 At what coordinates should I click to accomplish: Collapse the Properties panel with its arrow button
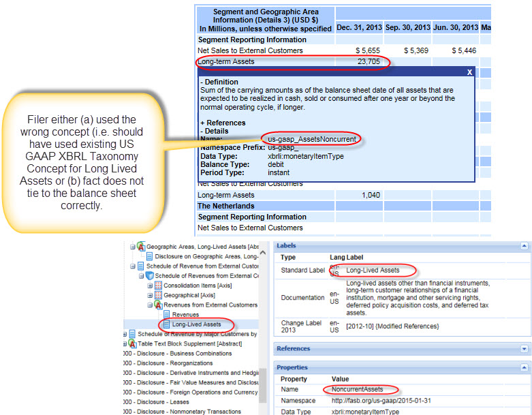point(525,367)
